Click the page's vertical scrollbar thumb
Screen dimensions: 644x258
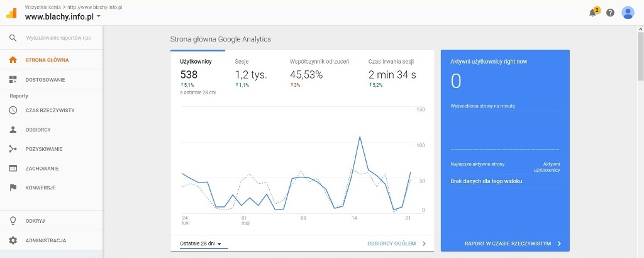[x=640, y=56]
